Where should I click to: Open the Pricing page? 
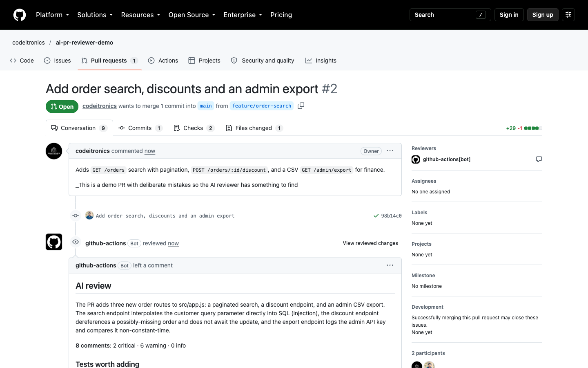point(281,15)
